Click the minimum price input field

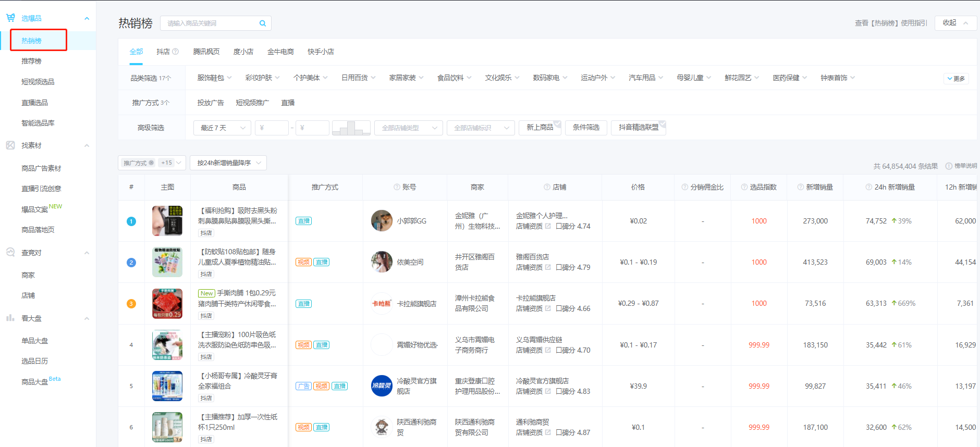(x=272, y=128)
